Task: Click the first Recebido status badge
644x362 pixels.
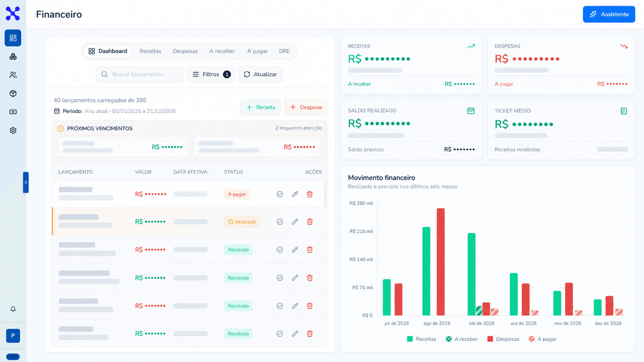Action: click(238, 250)
